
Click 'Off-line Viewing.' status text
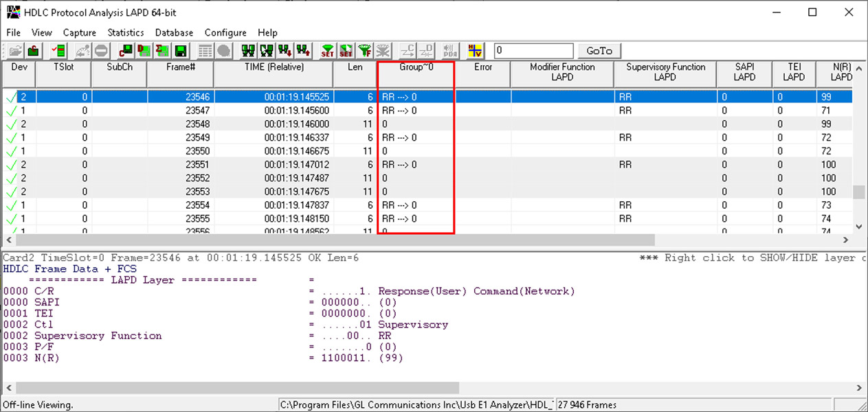coord(38,405)
